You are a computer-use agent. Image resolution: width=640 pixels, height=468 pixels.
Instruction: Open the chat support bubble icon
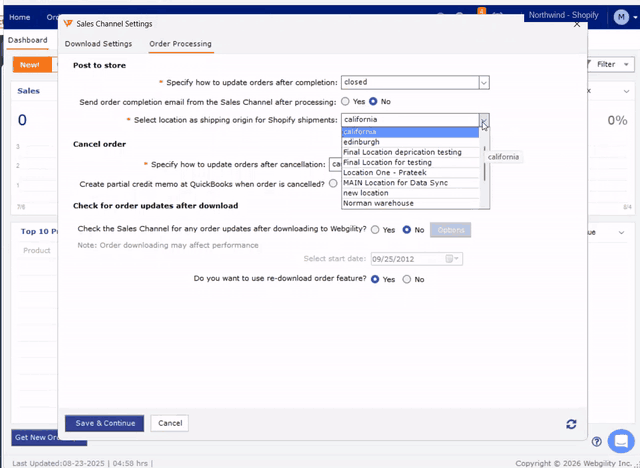click(621, 441)
